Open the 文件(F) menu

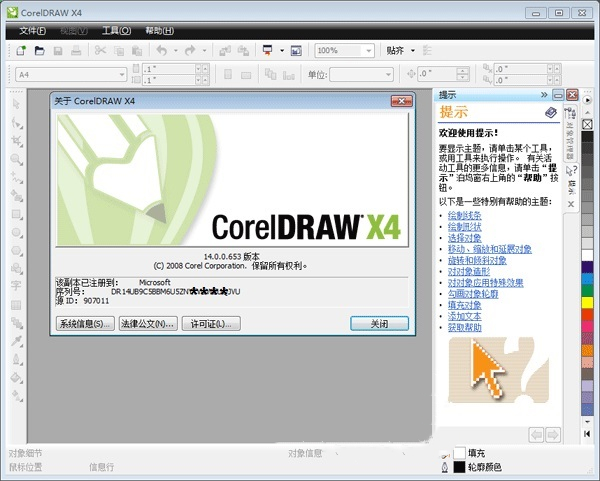point(33,31)
